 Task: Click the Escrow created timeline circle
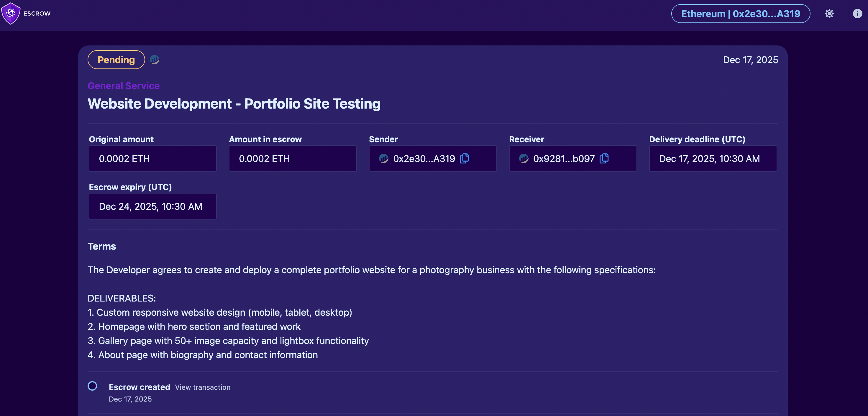tap(92, 386)
